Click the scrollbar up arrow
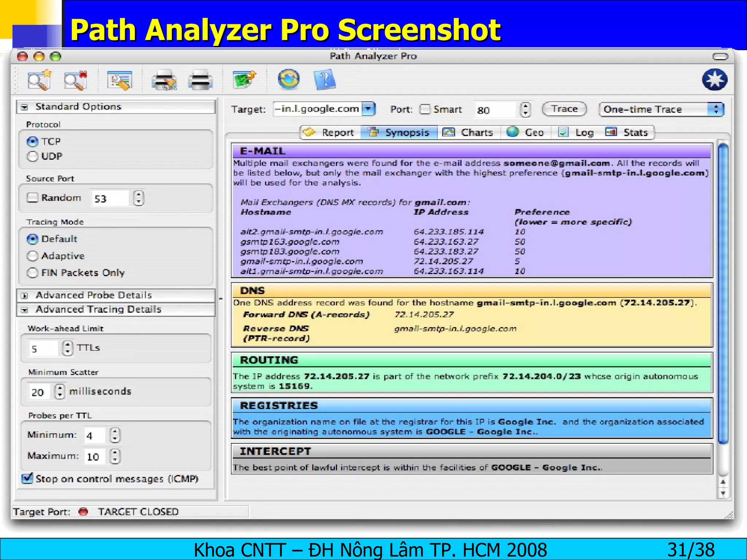Viewport: 747px width, 560px height. coord(723,482)
